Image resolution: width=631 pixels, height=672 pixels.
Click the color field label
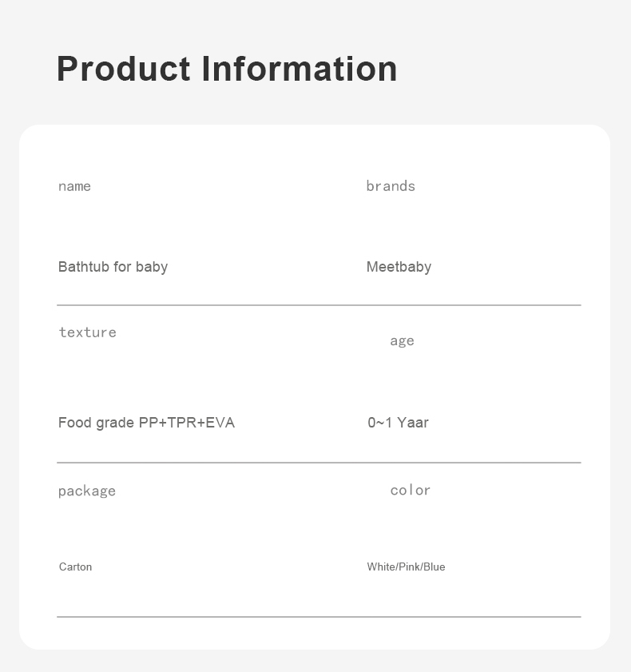tap(411, 491)
